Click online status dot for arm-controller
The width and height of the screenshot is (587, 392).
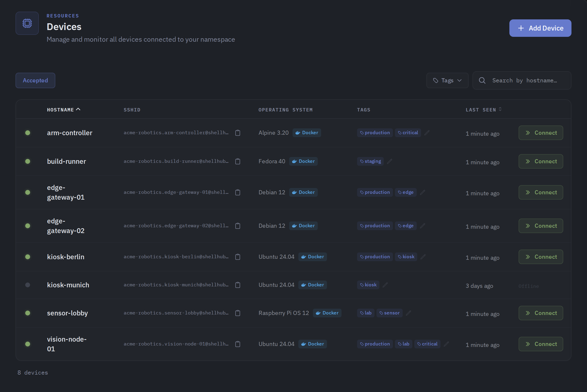click(28, 133)
